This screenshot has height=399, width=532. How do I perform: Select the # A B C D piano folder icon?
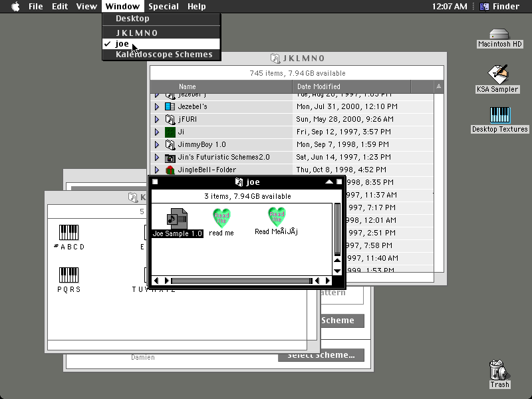pyautogui.click(x=69, y=233)
